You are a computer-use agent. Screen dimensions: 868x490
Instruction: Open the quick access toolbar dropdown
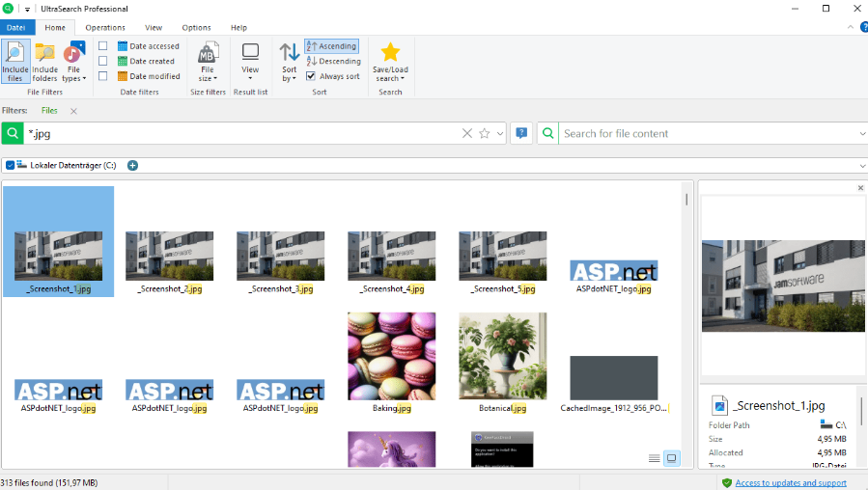(27, 9)
